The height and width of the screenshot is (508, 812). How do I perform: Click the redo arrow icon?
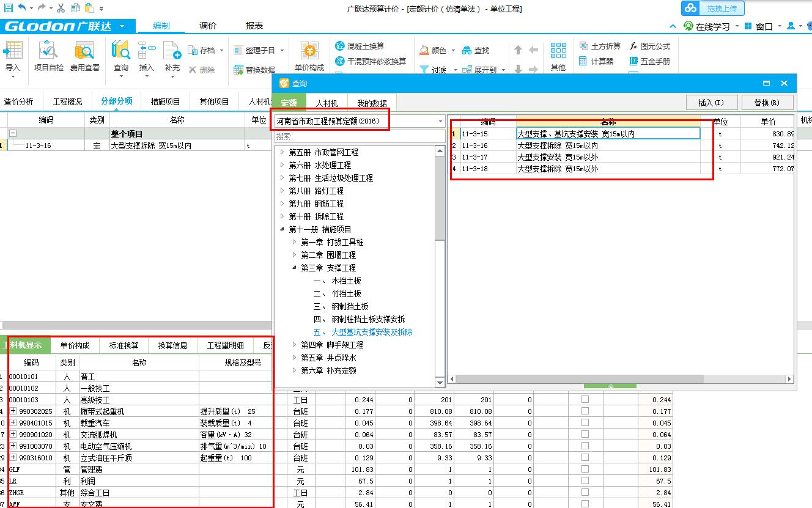42,8
